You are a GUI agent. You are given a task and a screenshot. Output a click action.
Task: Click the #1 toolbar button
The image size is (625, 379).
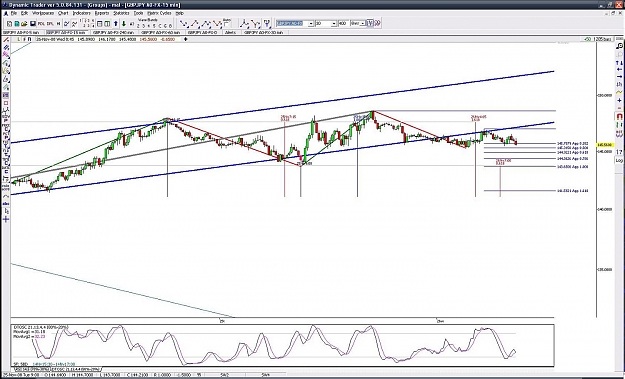pos(132,24)
